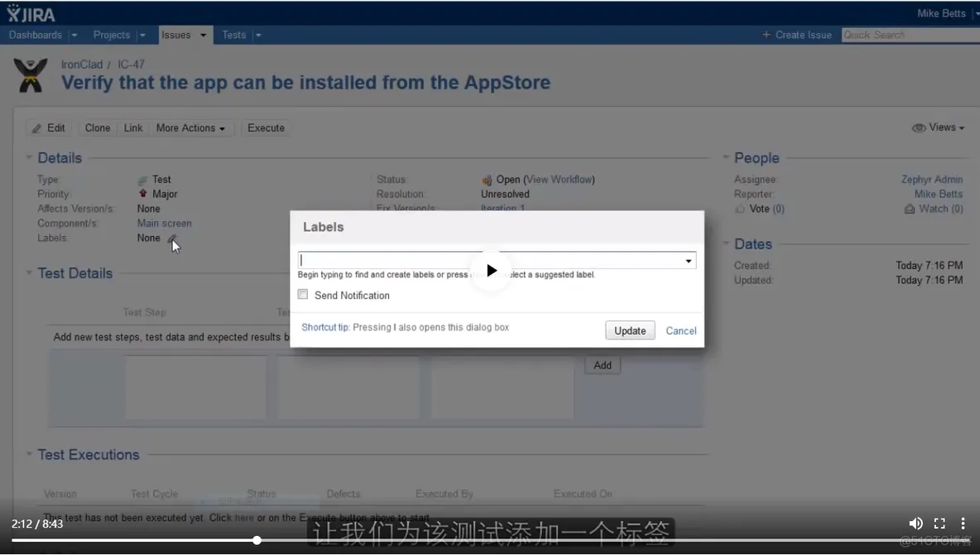Open the Dashboards dropdown arrow
The height and width of the screenshot is (555, 980).
pyautogui.click(x=74, y=35)
